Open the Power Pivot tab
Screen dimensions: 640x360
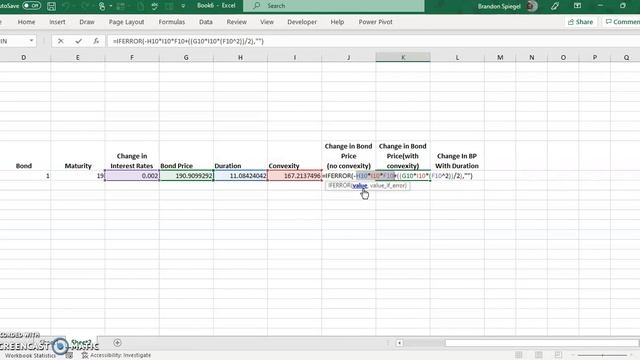click(x=376, y=22)
